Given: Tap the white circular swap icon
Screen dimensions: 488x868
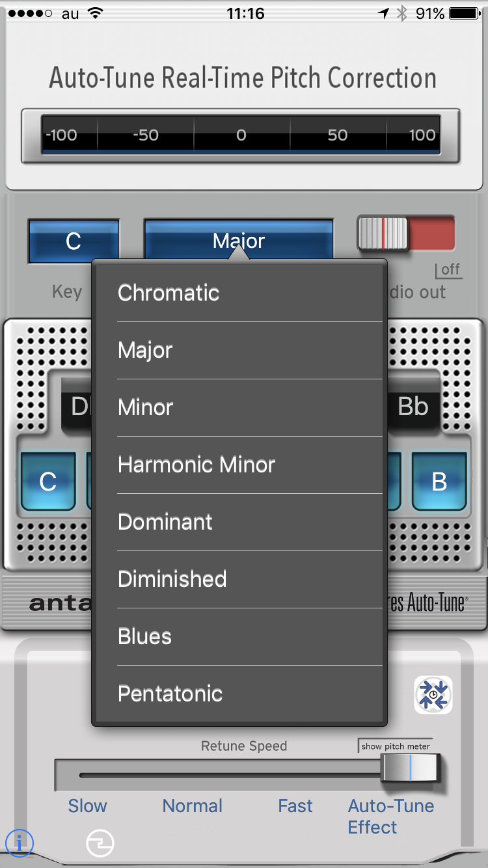Looking at the screenshot, I should tap(100, 844).
